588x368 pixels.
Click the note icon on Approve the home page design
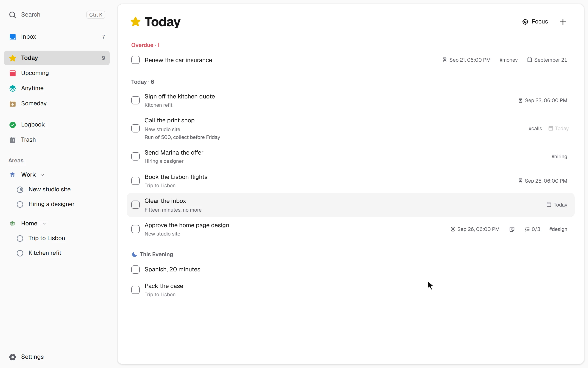[512, 229]
